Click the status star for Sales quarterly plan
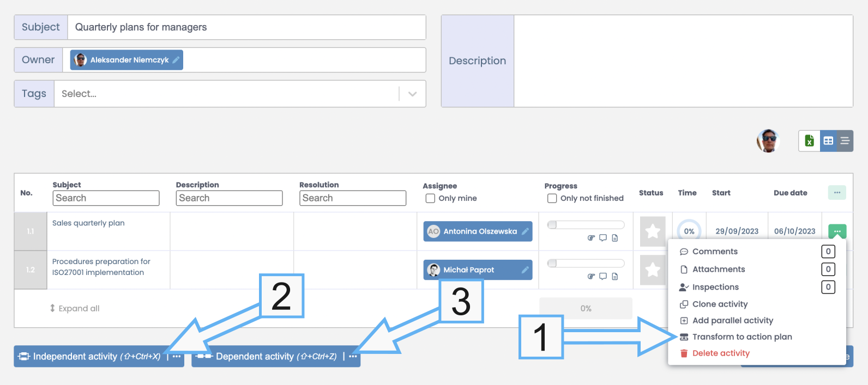 click(652, 231)
